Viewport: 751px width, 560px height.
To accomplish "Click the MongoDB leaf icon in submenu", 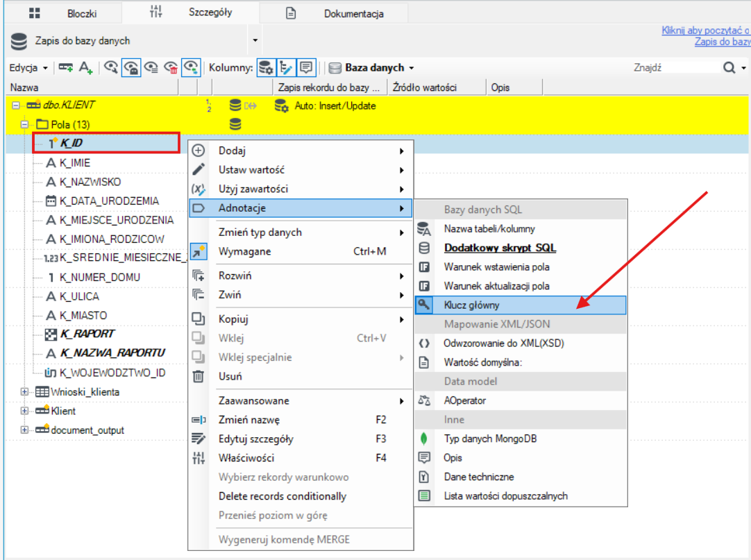I will [424, 439].
